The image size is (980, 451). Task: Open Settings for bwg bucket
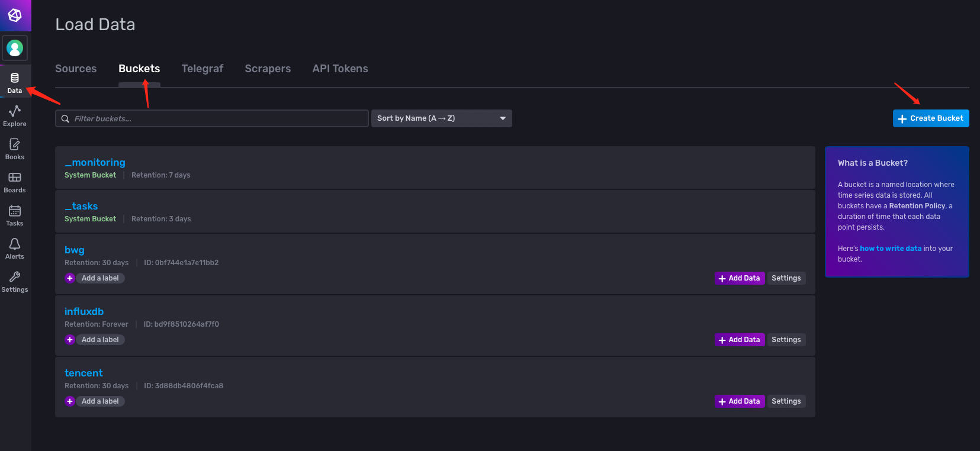click(786, 278)
